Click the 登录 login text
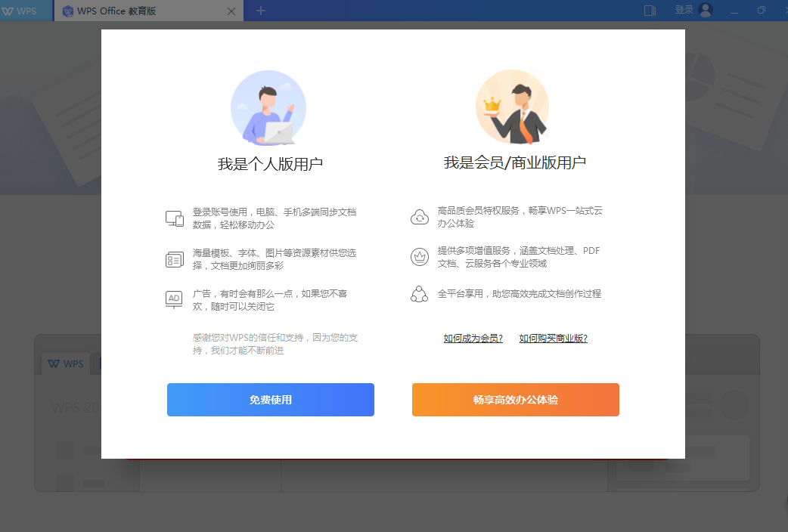The image size is (788, 532). click(x=684, y=10)
